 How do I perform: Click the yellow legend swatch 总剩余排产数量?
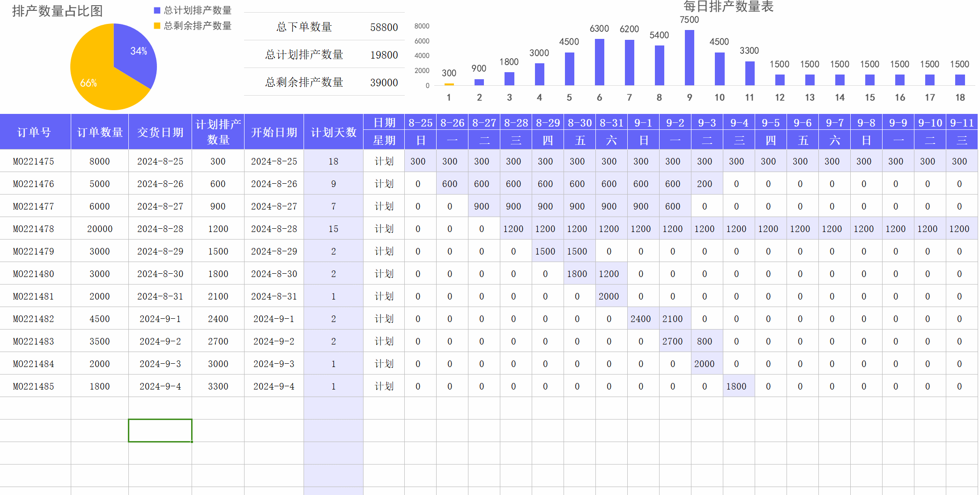coord(157,26)
